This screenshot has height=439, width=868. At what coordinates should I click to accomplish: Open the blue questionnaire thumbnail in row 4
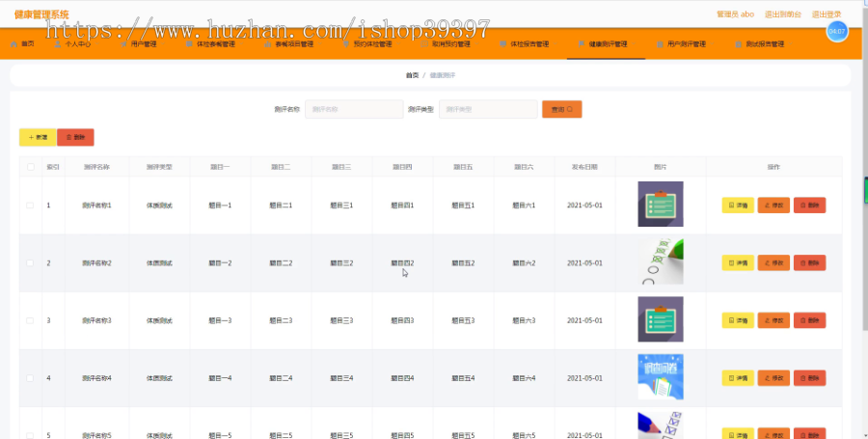[661, 377]
